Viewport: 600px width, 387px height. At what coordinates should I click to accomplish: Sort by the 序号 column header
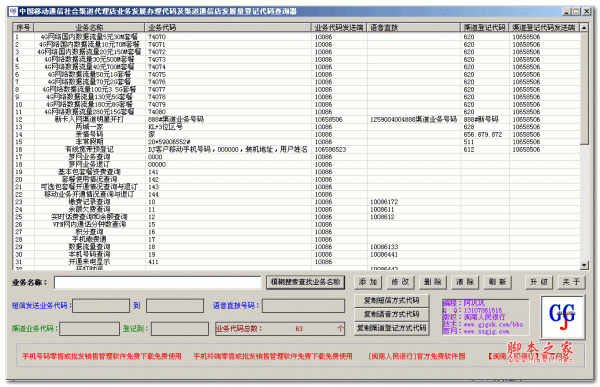[x=23, y=28]
